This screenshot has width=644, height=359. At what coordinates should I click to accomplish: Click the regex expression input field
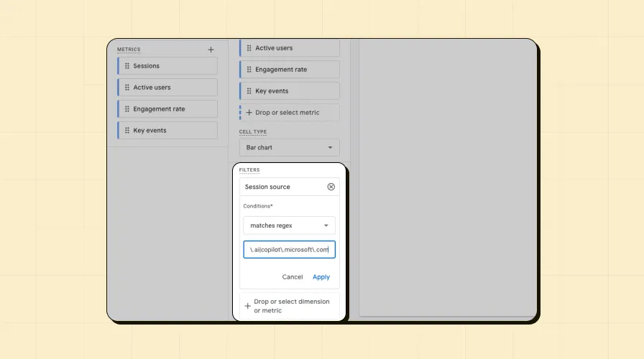(x=289, y=249)
